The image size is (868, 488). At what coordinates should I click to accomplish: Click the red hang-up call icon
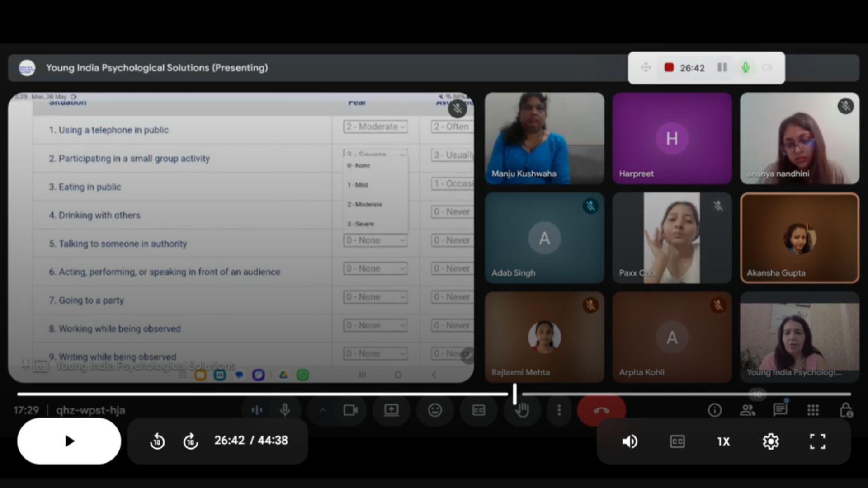click(601, 410)
